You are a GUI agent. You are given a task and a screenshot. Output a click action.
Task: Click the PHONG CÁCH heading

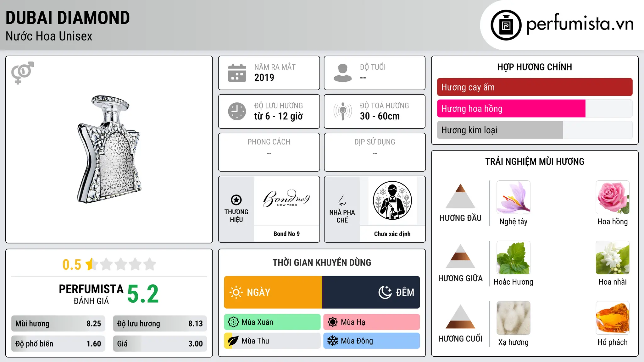pyautogui.click(x=269, y=142)
